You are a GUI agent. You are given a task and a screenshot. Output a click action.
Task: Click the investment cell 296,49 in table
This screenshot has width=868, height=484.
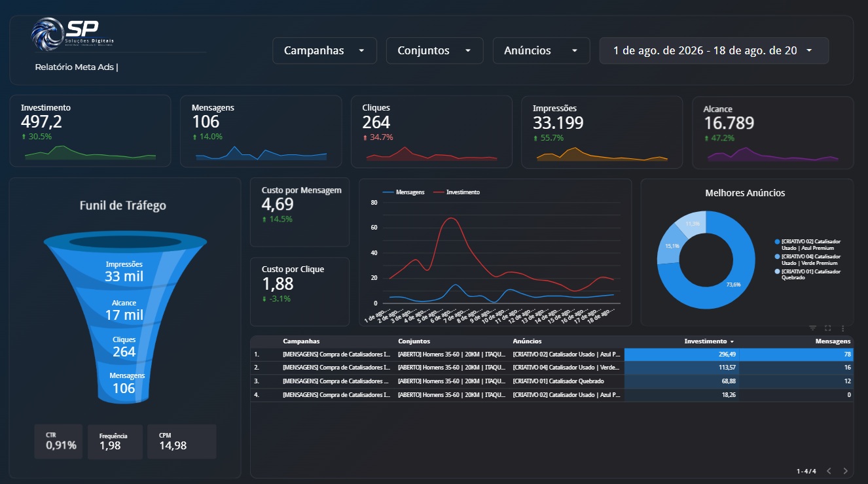pos(682,354)
